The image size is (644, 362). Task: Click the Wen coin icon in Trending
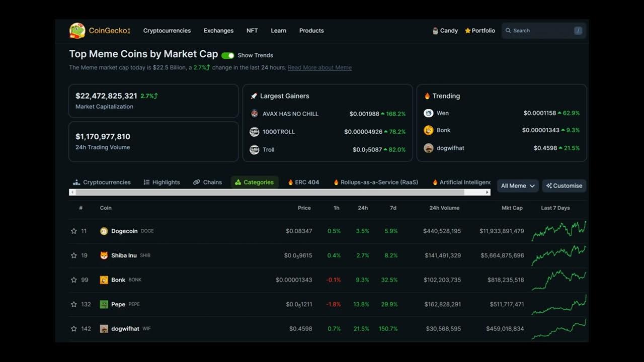click(x=429, y=113)
